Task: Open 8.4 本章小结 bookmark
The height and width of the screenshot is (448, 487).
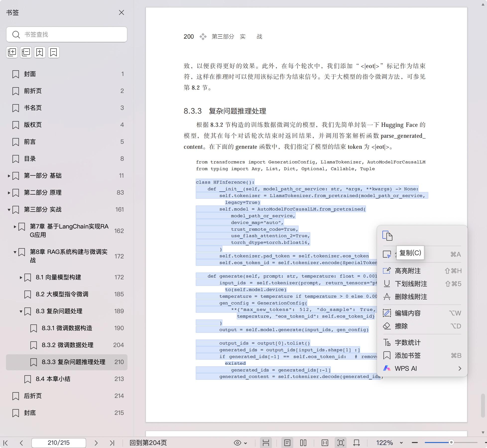Action: click(67, 379)
